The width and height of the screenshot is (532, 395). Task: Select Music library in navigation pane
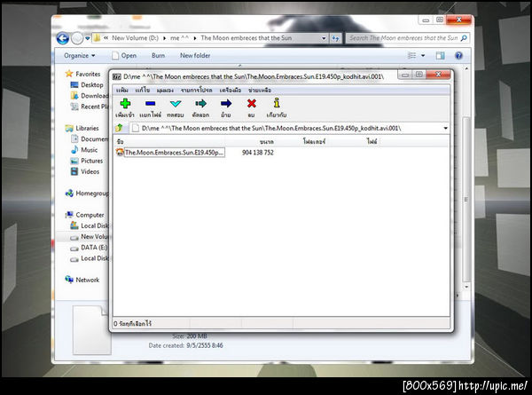pos(84,150)
